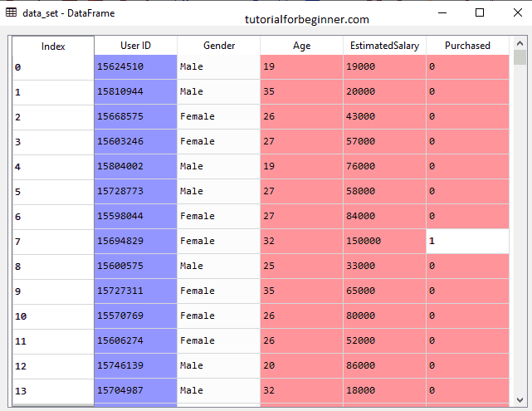Maximize the data_set DataFrame window
This screenshot has width=532, height=411.
[480, 13]
